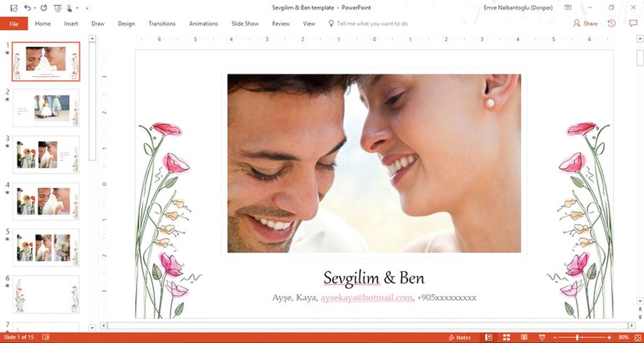Start presentation from beginning icon
The width and height of the screenshot is (644, 343).
[x=58, y=8]
